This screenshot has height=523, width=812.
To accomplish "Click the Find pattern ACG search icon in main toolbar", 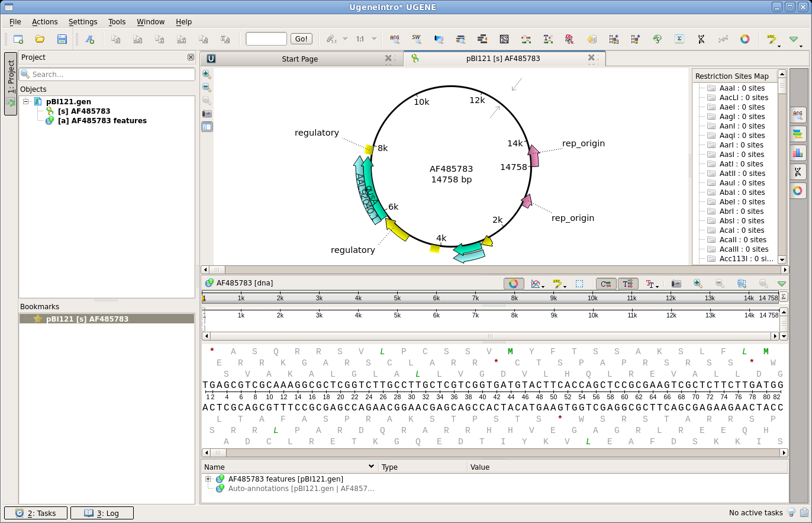I will click(394, 39).
